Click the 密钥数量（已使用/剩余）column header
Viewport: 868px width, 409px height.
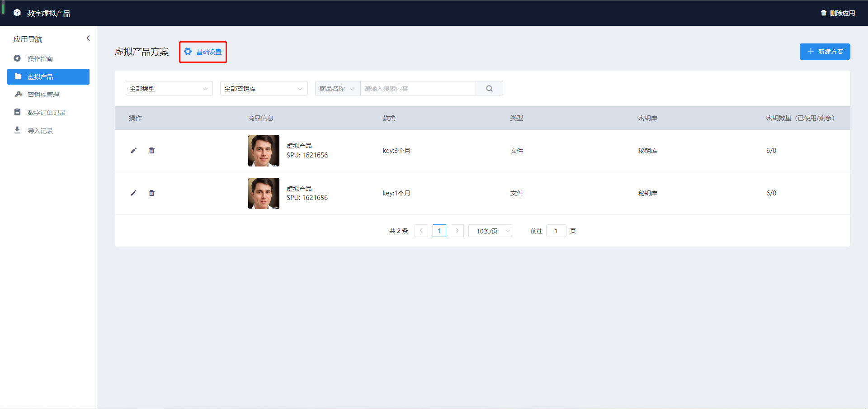pos(800,118)
